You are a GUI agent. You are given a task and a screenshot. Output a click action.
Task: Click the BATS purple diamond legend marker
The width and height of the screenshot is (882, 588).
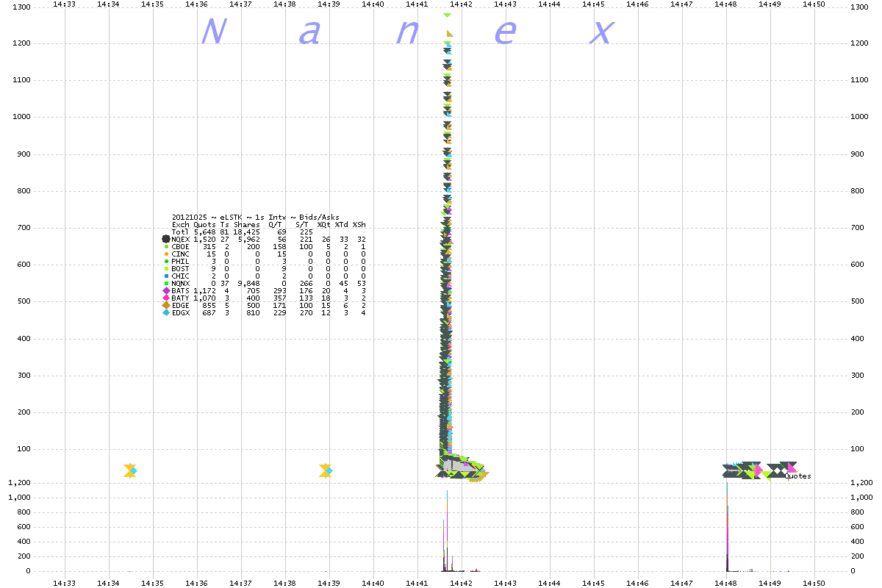[x=166, y=290]
